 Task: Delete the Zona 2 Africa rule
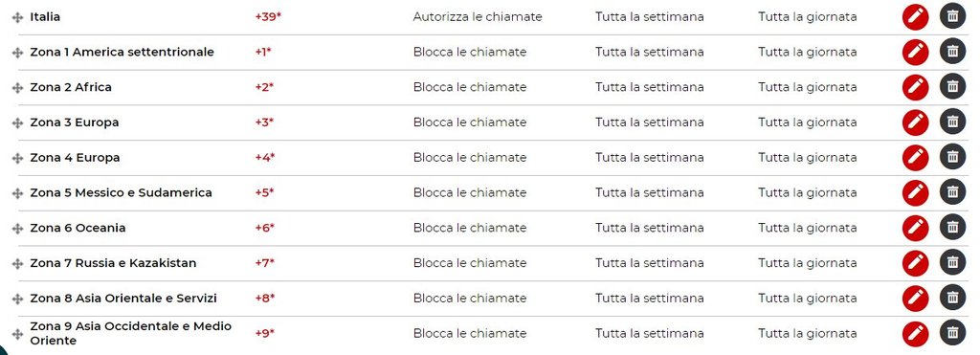pos(952,87)
